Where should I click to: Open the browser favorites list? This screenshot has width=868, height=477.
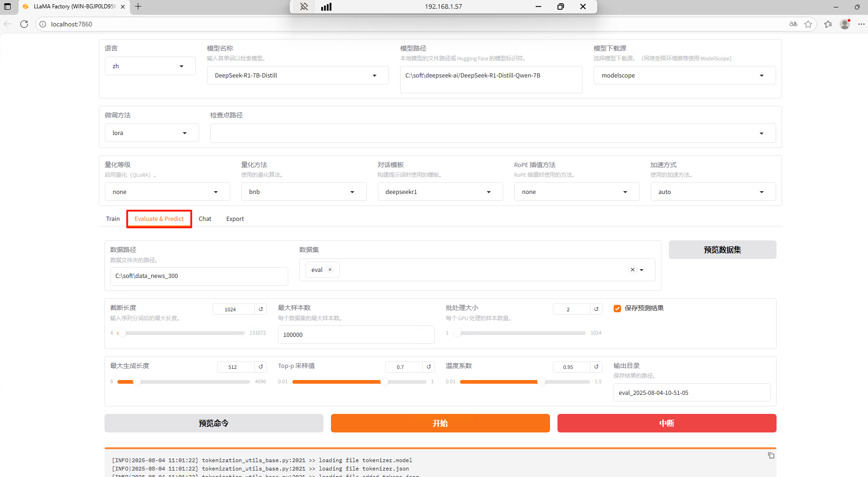point(828,24)
